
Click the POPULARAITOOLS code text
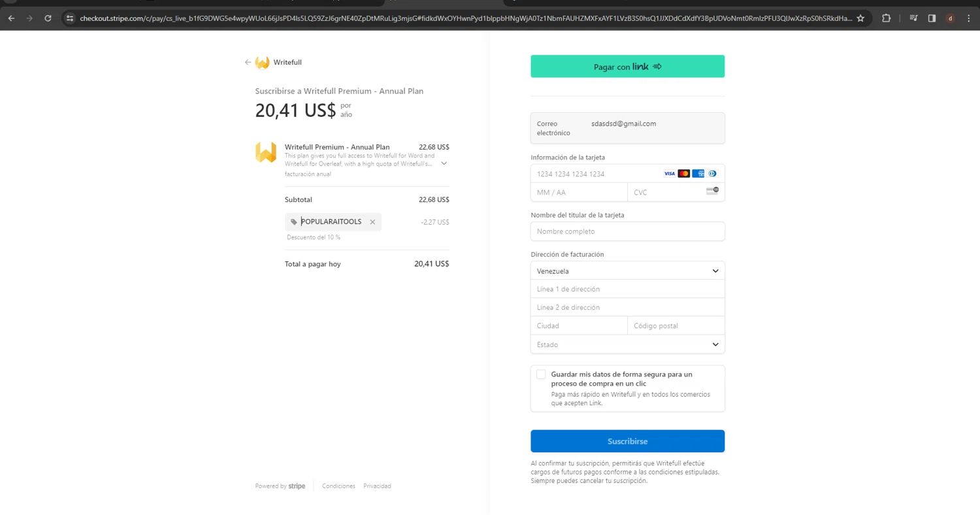point(331,222)
